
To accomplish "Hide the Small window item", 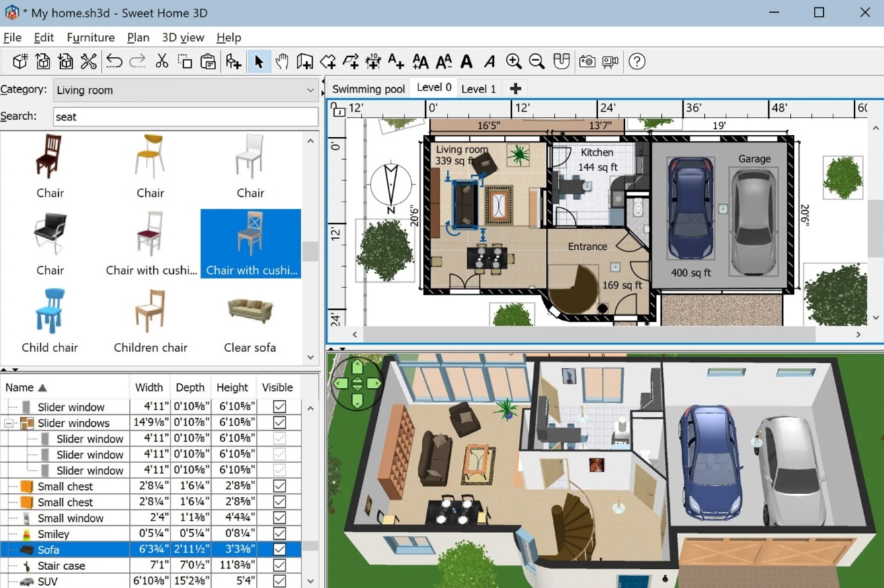I will point(280,518).
